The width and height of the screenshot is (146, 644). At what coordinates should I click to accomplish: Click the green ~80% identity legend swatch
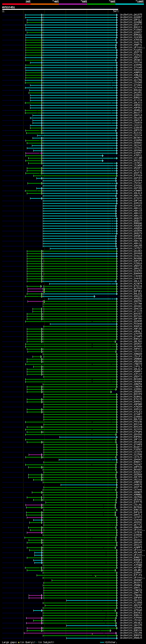click(x=101, y=4)
